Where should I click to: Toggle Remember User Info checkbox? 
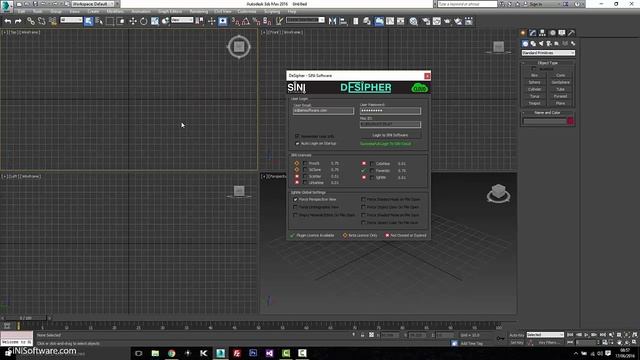[x=297, y=136]
